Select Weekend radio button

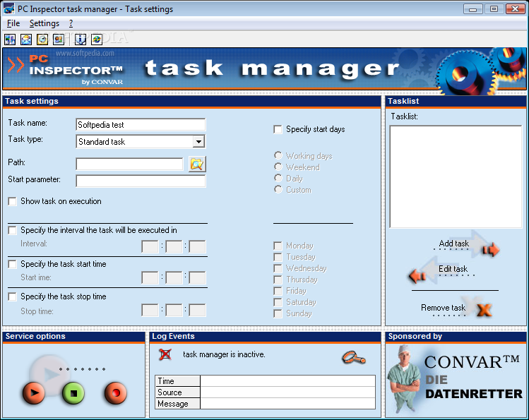(278, 167)
